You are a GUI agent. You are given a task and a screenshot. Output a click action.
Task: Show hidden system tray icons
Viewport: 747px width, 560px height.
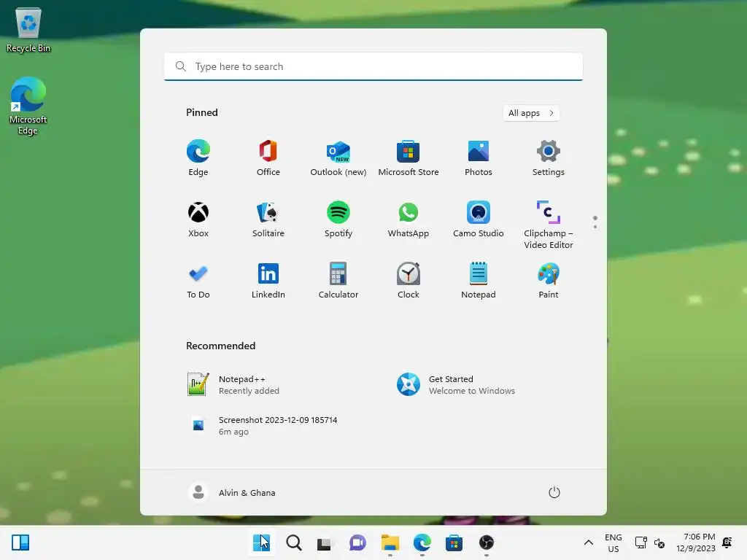[x=589, y=542]
